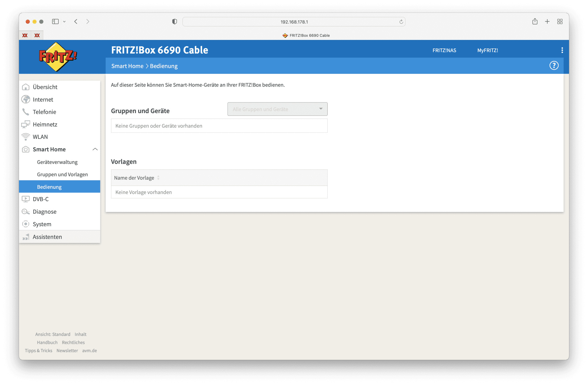Viewport: 588px width, 385px height.
Task: Go back in browser history
Action: (x=76, y=21)
